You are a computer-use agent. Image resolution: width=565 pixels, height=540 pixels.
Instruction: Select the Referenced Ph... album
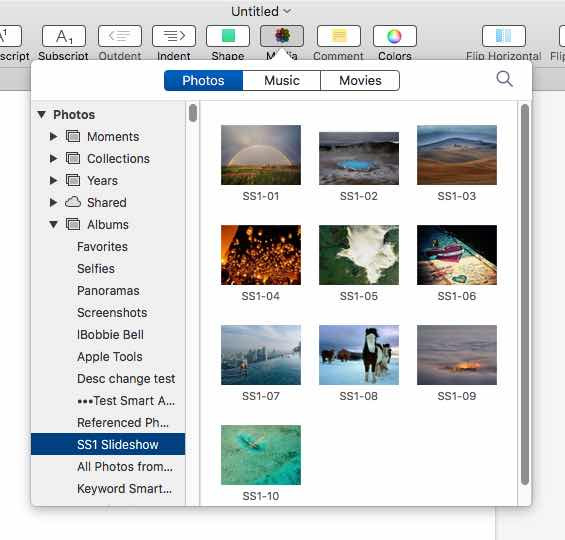pyautogui.click(x=108, y=423)
